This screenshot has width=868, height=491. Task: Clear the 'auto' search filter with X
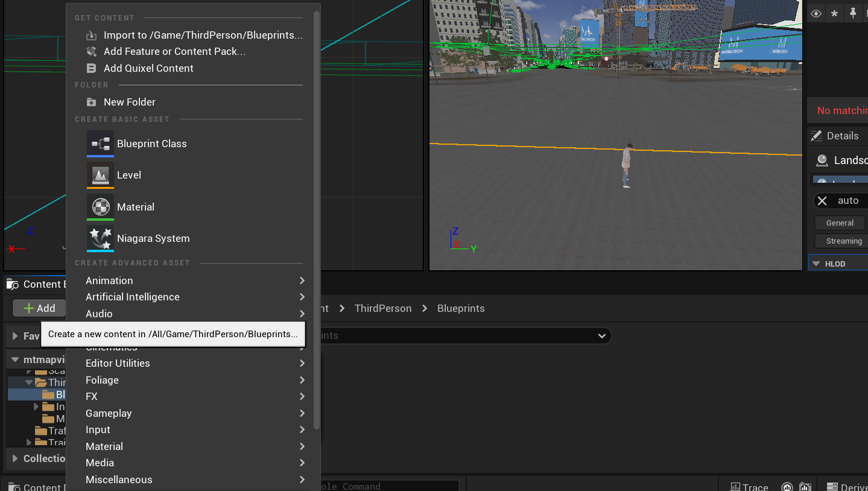[x=822, y=200]
